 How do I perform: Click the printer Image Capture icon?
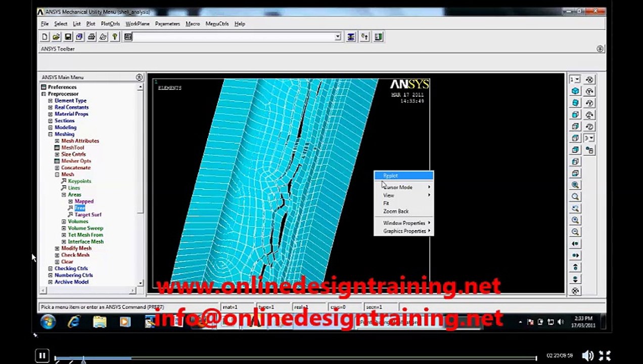point(91,37)
